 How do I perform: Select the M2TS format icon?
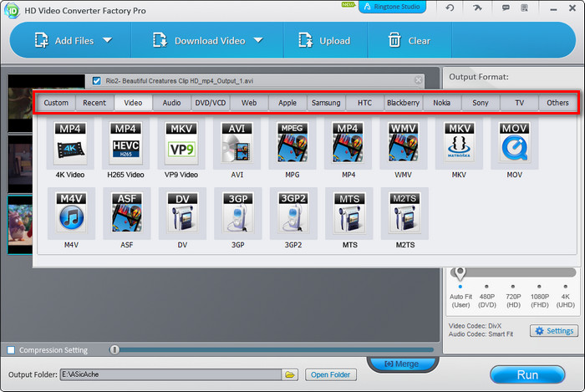(x=404, y=214)
